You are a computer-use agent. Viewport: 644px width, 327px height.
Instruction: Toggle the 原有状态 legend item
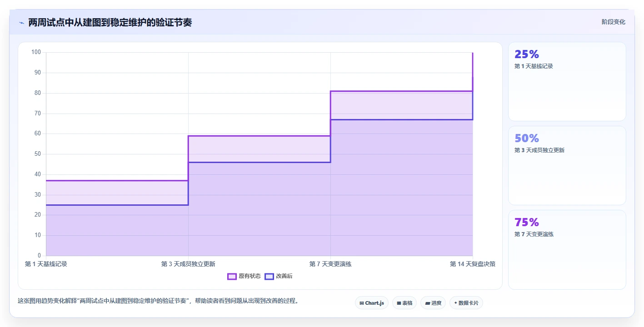click(x=244, y=276)
